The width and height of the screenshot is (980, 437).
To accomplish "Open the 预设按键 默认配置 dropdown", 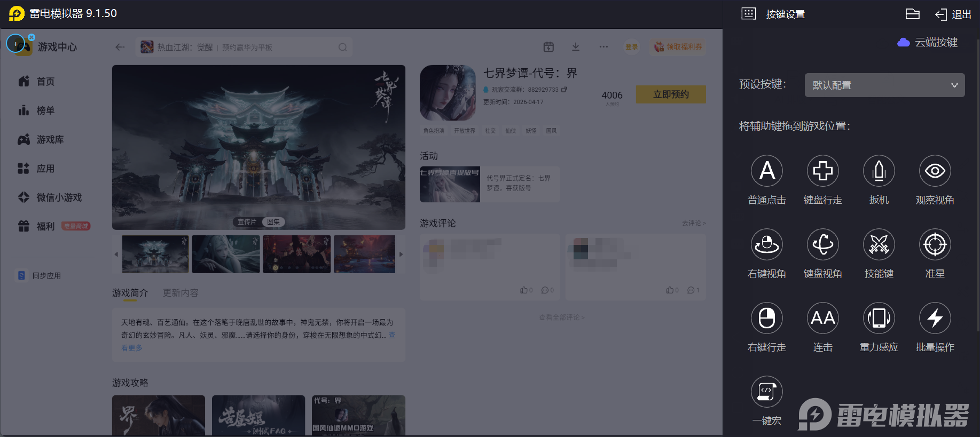I will [x=884, y=85].
